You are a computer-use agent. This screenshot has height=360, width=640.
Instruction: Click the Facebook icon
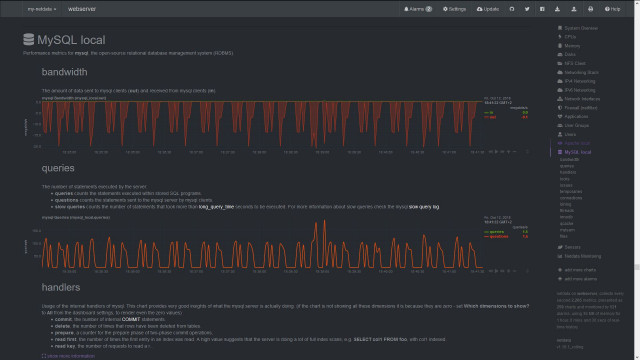coord(542,9)
